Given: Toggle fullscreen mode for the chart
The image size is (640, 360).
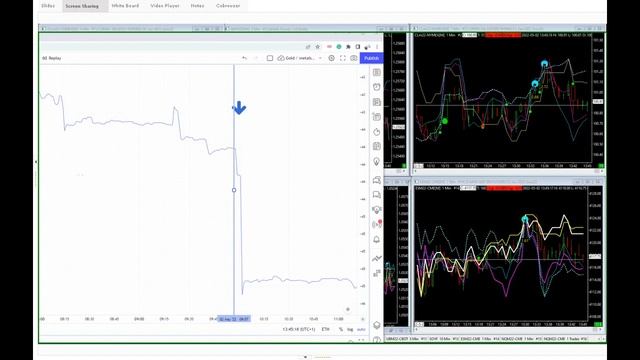Looking at the screenshot, I should click(x=342, y=58).
